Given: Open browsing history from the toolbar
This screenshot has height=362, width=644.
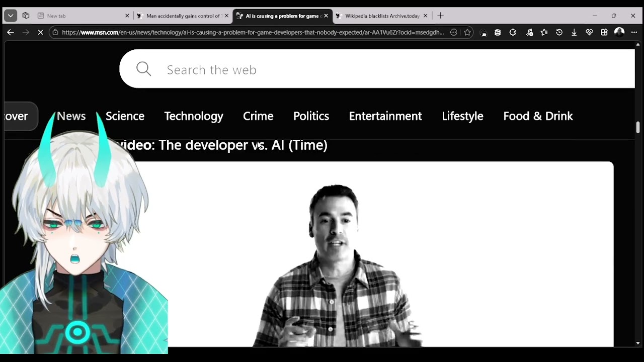Looking at the screenshot, I should (559, 32).
